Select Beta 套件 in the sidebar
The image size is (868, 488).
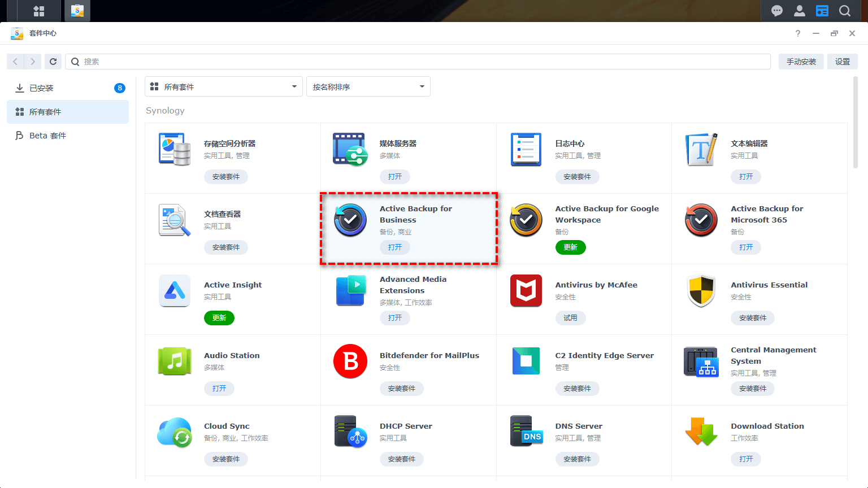click(46, 135)
